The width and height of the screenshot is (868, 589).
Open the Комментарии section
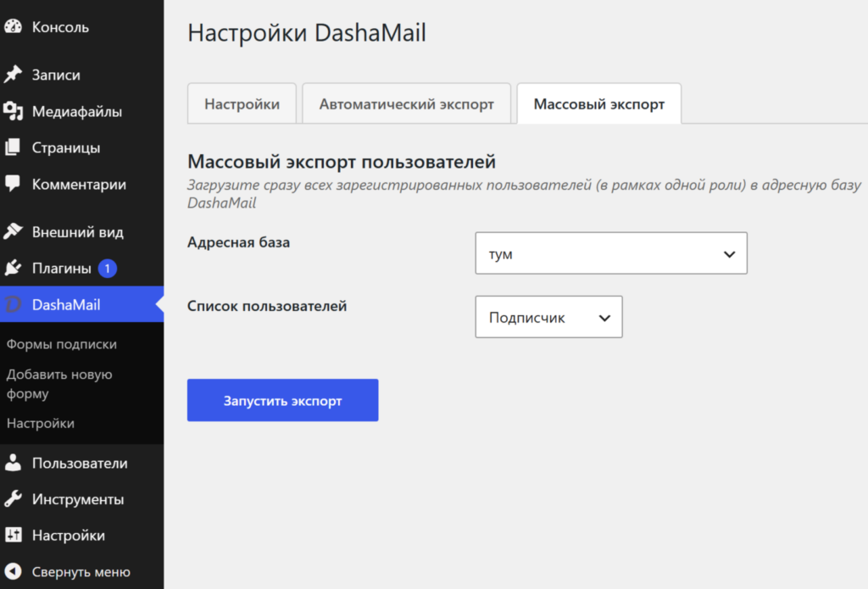coord(82,184)
